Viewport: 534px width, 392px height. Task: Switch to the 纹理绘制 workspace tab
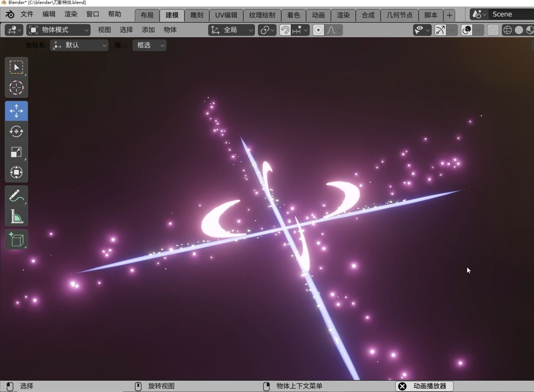[x=262, y=15]
